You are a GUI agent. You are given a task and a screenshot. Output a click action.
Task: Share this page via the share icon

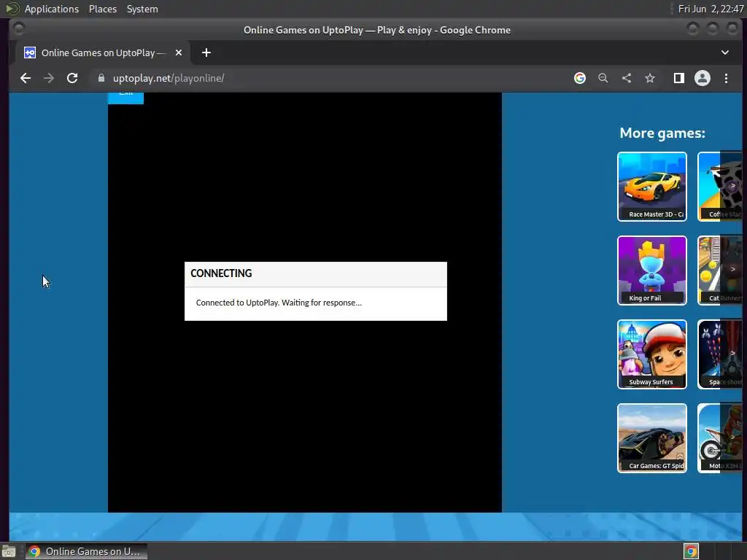coord(627,78)
